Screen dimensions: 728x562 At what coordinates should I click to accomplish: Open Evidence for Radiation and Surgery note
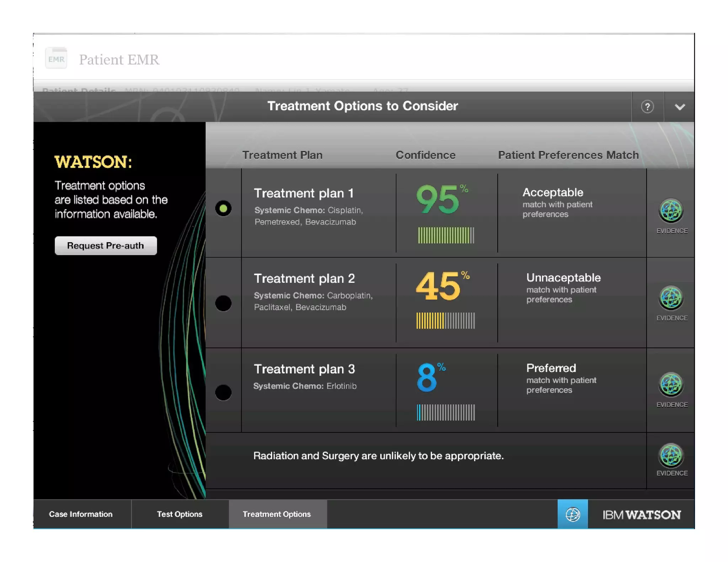(671, 455)
